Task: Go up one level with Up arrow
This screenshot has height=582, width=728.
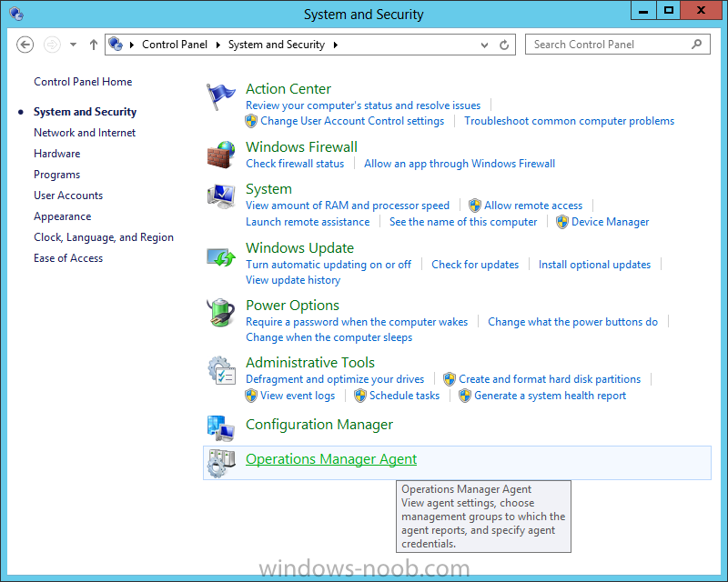Action: (94, 45)
